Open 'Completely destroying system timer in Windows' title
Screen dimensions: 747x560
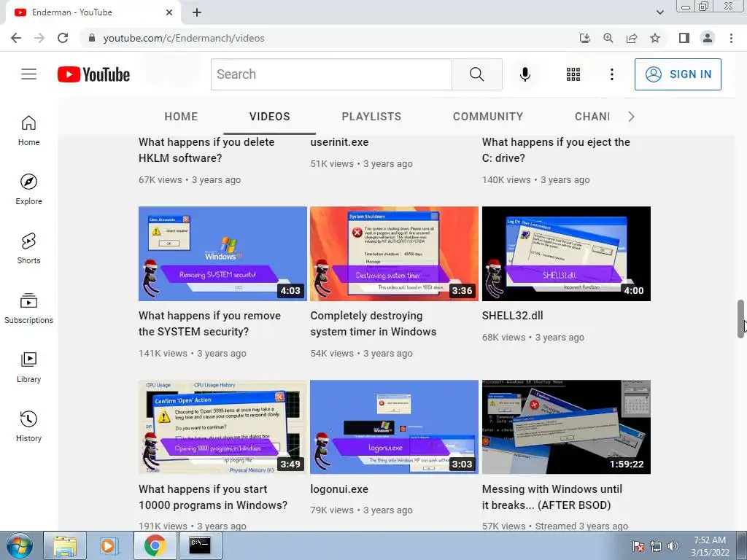click(x=373, y=324)
